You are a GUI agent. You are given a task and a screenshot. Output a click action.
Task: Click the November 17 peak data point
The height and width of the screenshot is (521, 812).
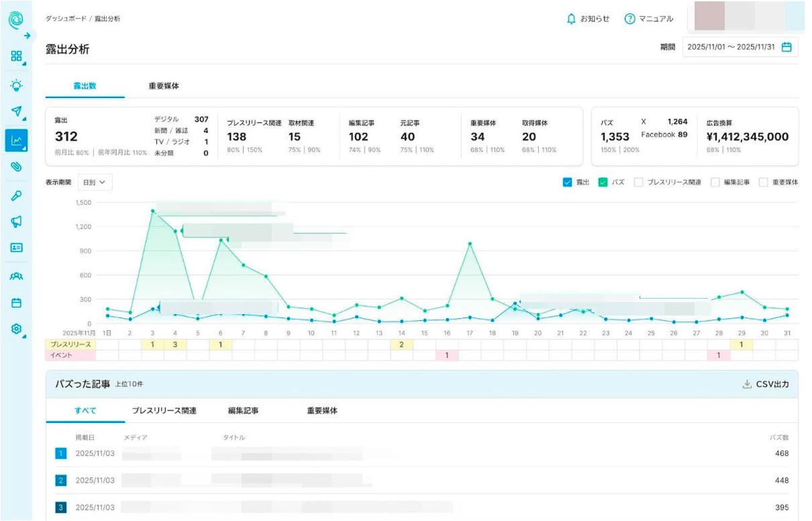tap(470, 244)
